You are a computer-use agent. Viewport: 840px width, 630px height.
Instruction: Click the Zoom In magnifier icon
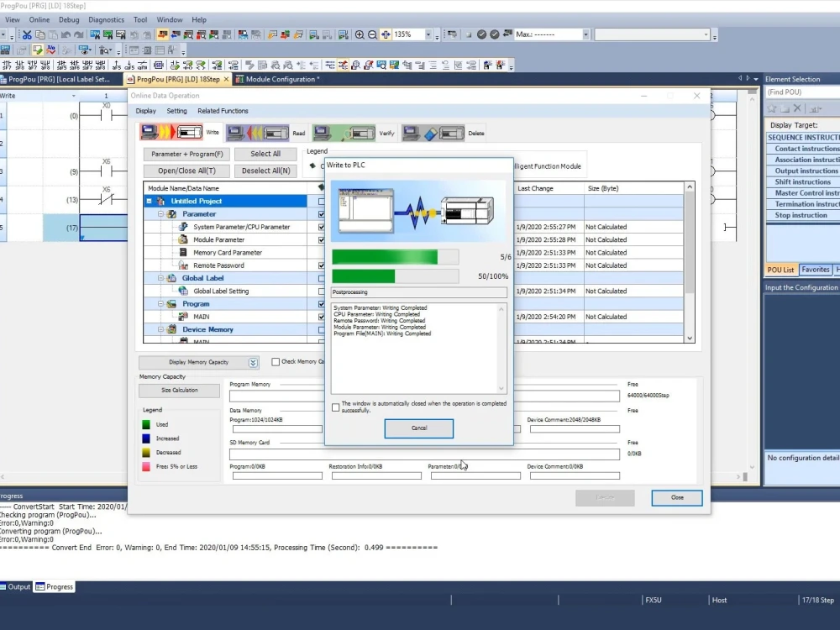pos(360,34)
